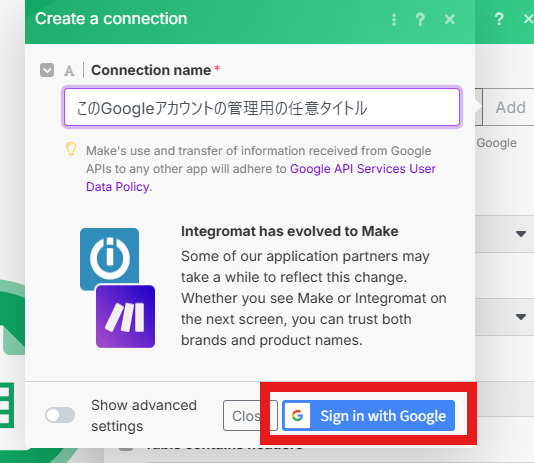Click the Close button in the dialog footer
The image size is (534, 463).
pyautogui.click(x=250, y=416)
